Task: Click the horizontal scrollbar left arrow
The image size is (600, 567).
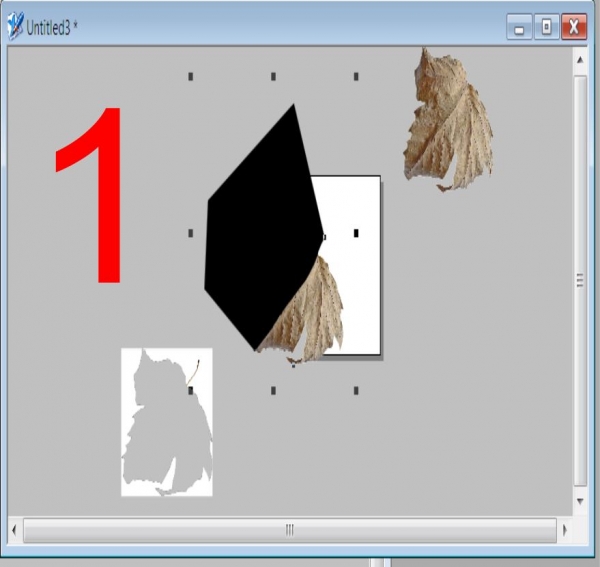Action: pyautogui.click(x=15, y=530)
